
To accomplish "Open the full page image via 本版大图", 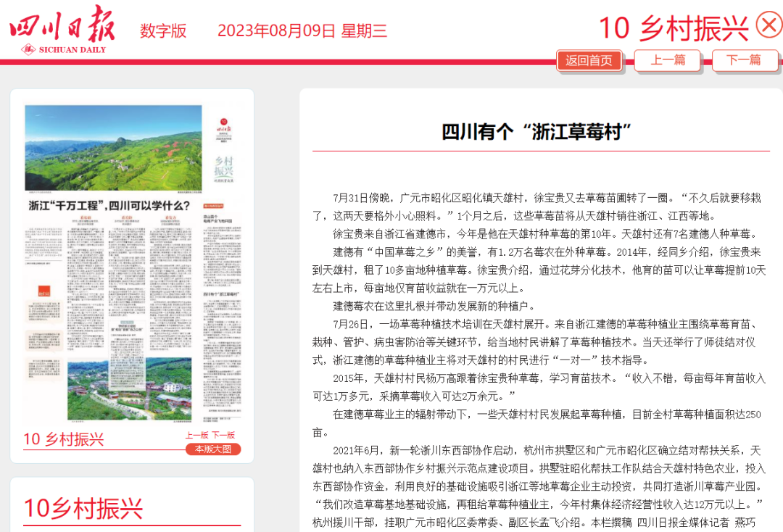I will 213,449.
